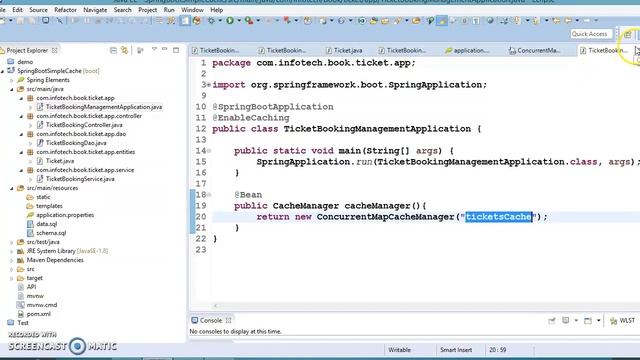The height and width of the screenshot is (360, 640).
Task: Open the Source menu
Action: pyautogui.click(x=38, y=10)
